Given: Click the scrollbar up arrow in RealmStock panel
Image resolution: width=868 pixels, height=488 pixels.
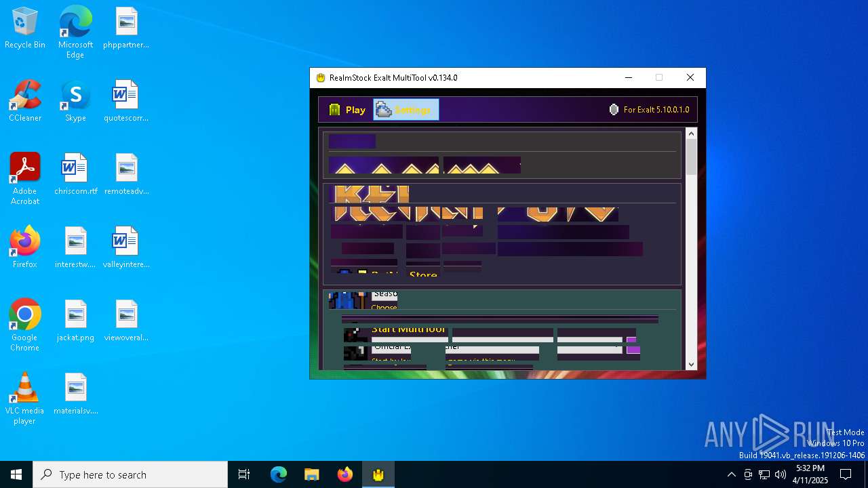Looking at the screenshot, I should click(691, 134).
